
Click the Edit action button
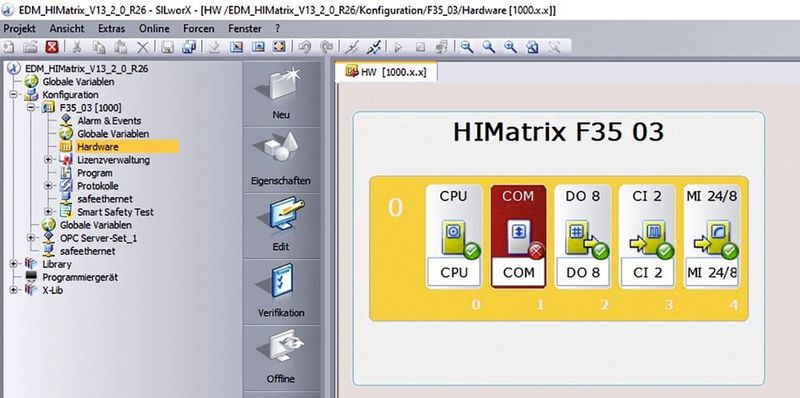coord(281,226)
